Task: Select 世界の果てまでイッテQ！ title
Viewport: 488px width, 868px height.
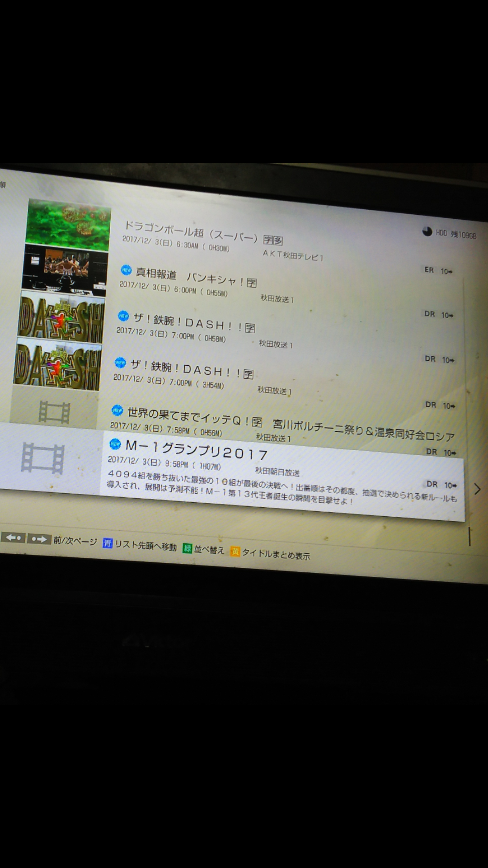Action: (x=188, y=415)
